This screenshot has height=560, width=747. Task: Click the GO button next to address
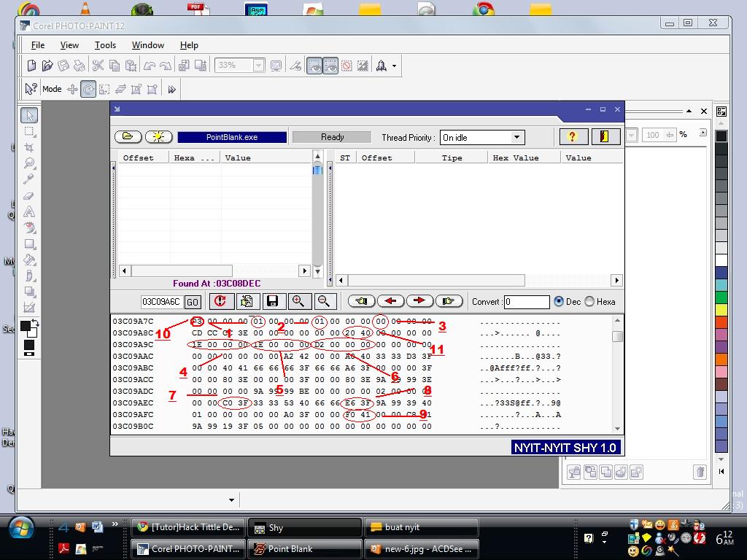(193, 302)
